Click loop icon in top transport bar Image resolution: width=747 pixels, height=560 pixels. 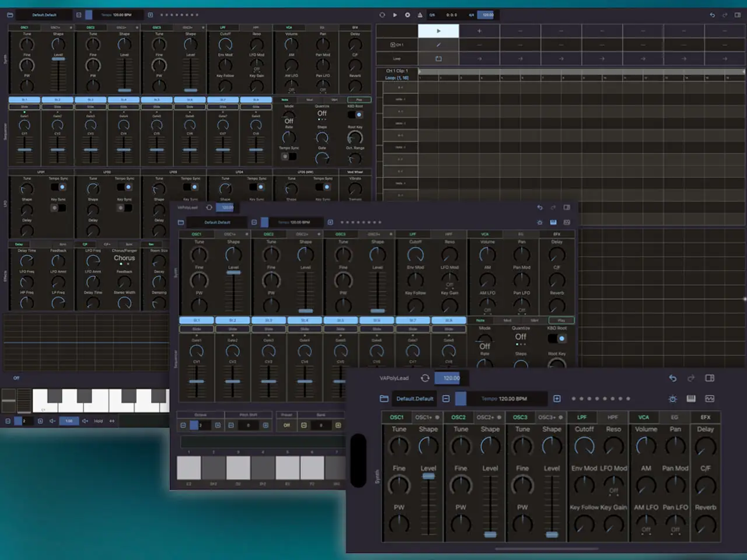(x=382, y=15)
